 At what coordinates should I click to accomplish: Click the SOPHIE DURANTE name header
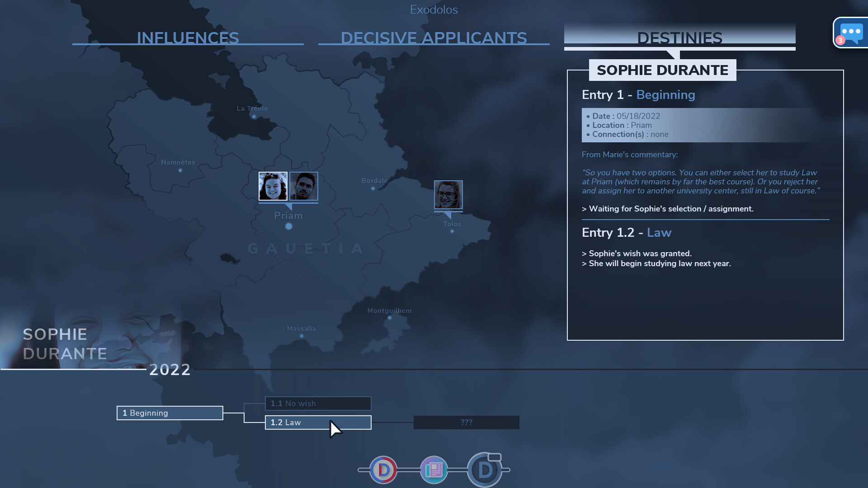662,70
